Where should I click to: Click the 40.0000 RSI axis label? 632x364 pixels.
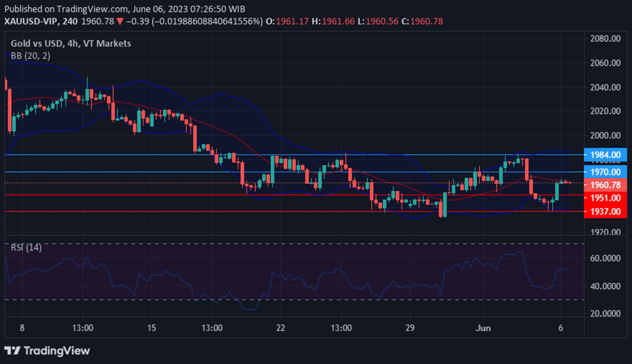pos(605,286)
